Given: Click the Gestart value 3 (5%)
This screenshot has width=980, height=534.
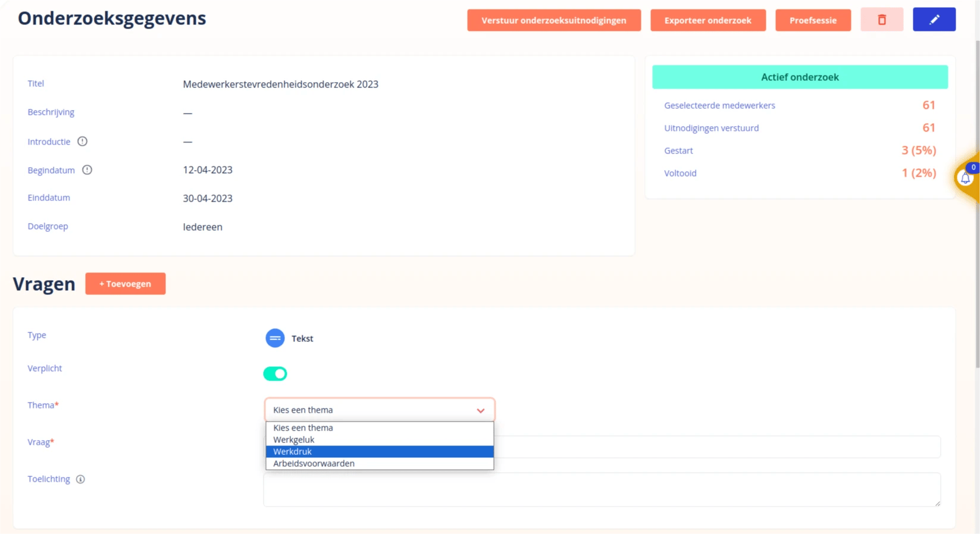Looking at the screenshot, I should point(918,150).
